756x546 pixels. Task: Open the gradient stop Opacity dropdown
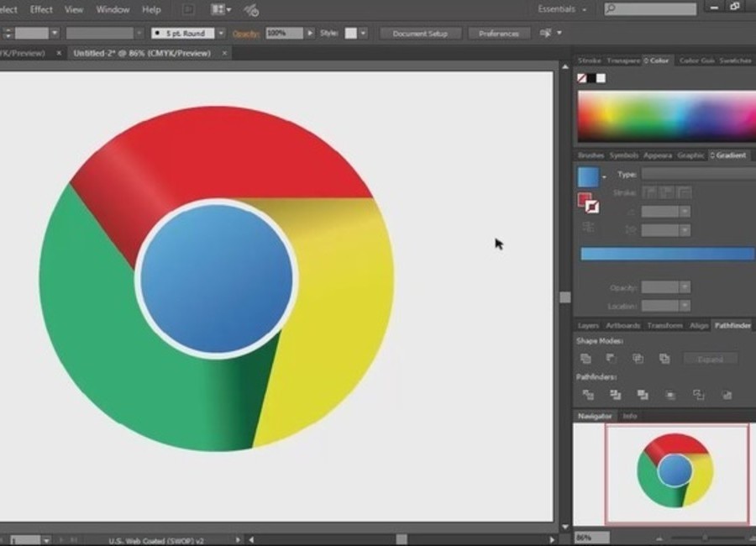tap(685, 287)
